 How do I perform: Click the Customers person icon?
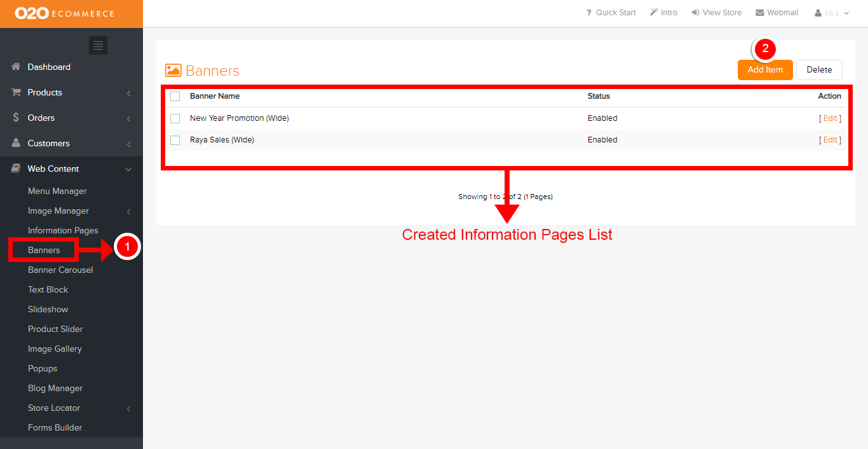(17, 143)
